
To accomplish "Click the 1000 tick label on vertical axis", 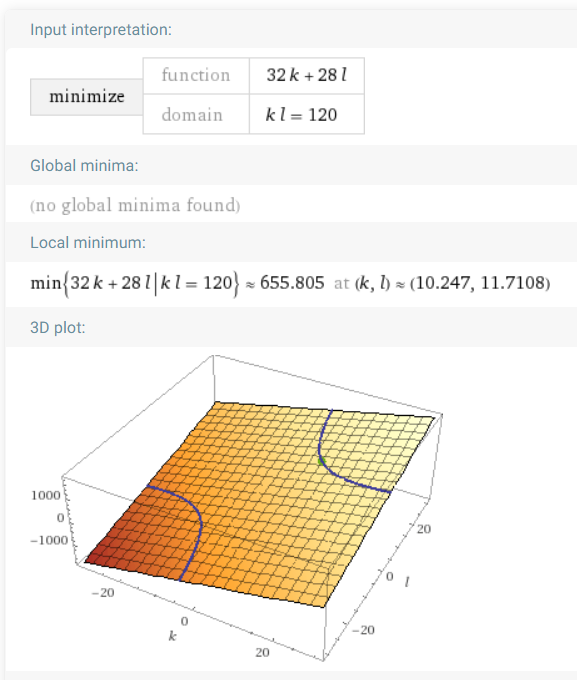I will pos(46,495).
